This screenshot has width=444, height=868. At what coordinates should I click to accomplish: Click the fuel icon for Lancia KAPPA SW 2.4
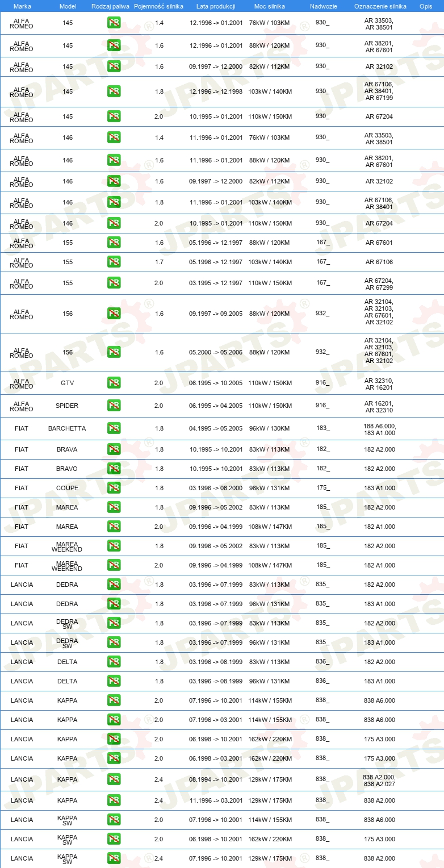point(114,858)
